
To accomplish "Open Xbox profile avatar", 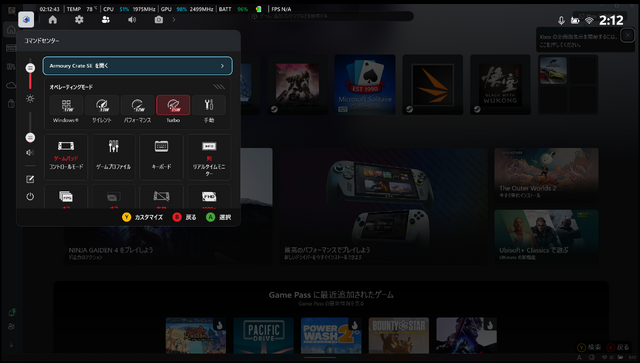I will 11,10.
